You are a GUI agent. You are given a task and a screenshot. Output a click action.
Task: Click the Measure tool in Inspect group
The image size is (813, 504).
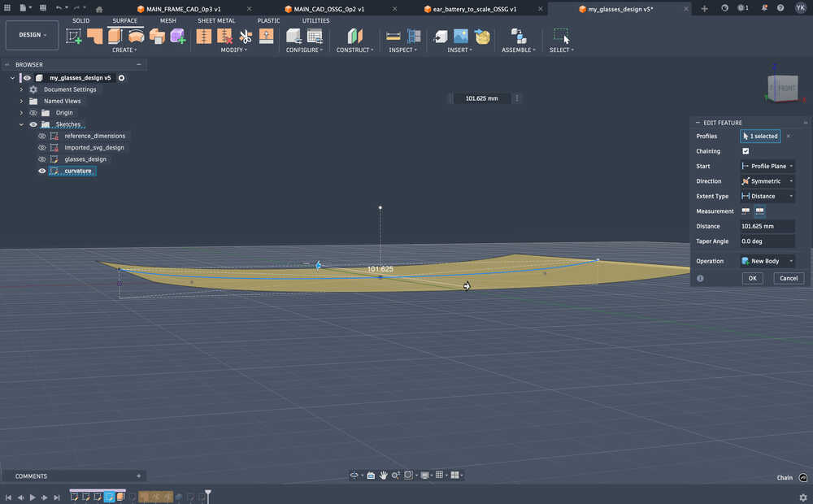tap(393, 36)
